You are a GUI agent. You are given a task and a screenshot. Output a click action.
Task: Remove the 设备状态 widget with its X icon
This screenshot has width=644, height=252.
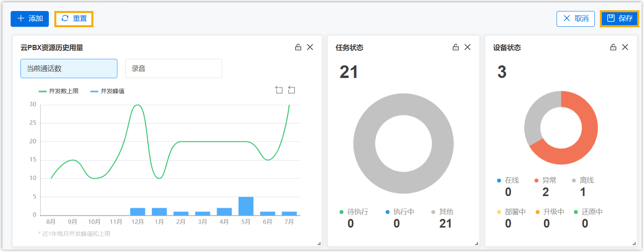tap(625, 47)
